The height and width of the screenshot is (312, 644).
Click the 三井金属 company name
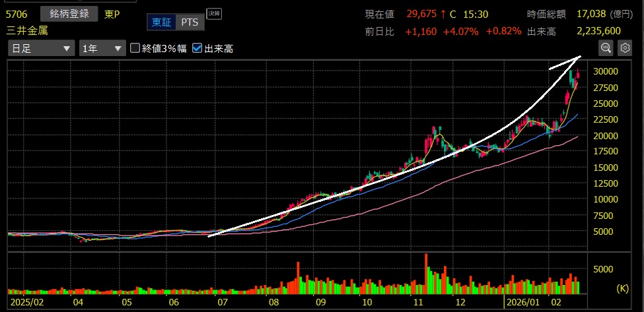[x=26, y=30]
